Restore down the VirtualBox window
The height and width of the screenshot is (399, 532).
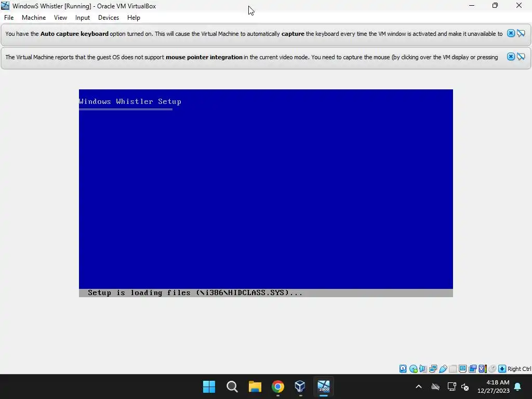point(495,5)
